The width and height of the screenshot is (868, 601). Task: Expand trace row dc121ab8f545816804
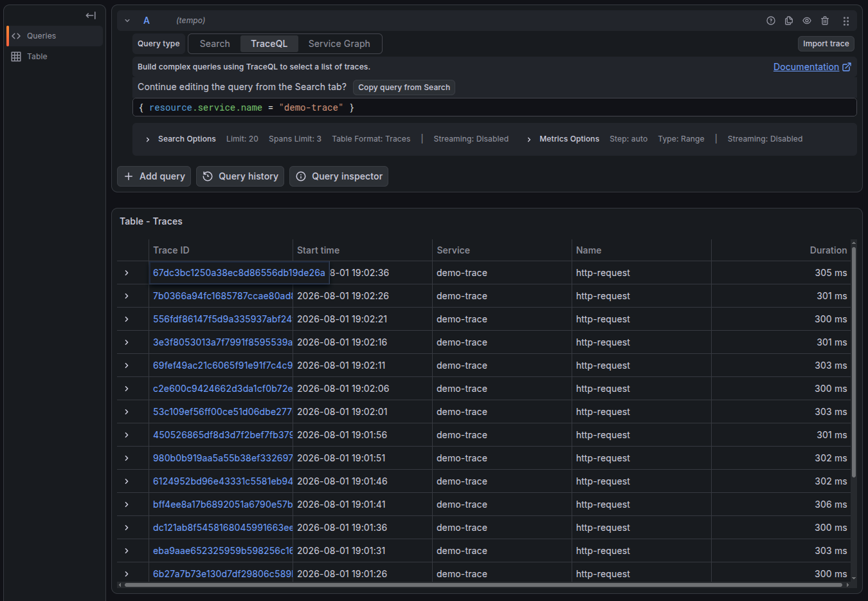pos(127,528)
